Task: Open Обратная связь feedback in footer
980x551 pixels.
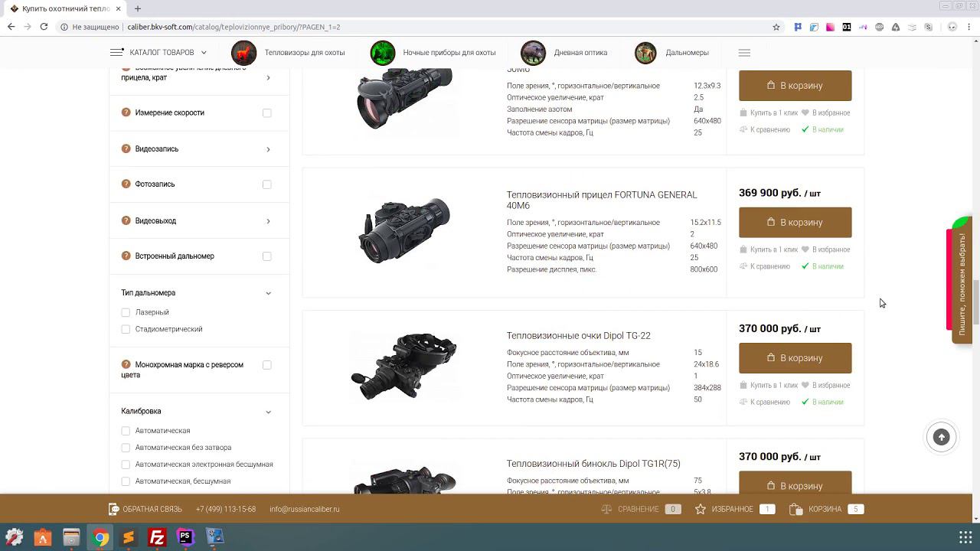Action: [x=145, y=509]
